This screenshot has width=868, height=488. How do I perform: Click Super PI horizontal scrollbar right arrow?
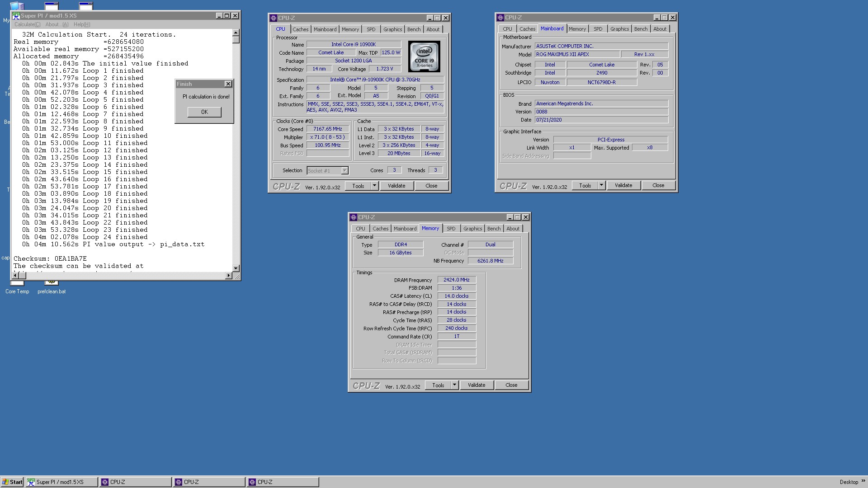coord(228,276)
